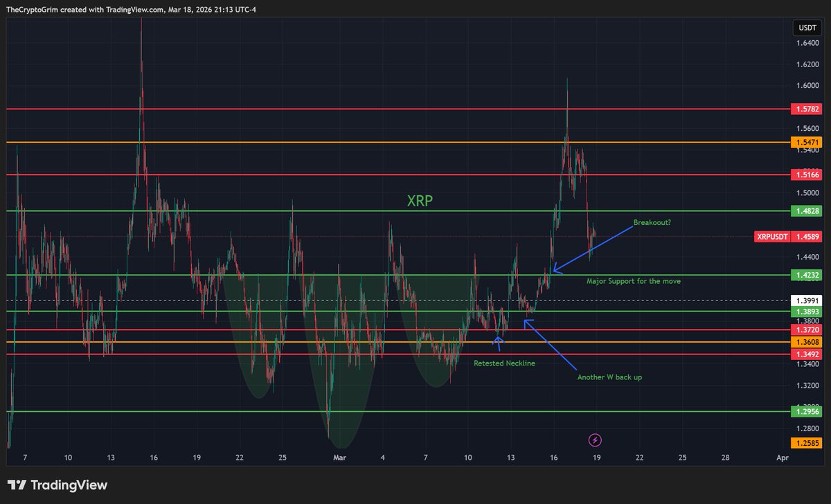The height and width of the screenshot is (504, 831).
Task: Click 1.6400 on the price scale
Action: 806,43
